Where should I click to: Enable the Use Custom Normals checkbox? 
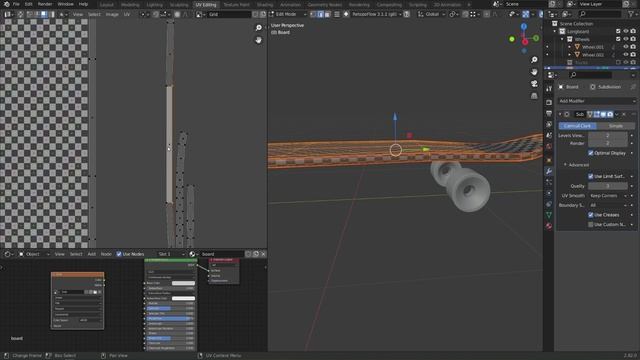pyautogui.click(x=591, y=224)
